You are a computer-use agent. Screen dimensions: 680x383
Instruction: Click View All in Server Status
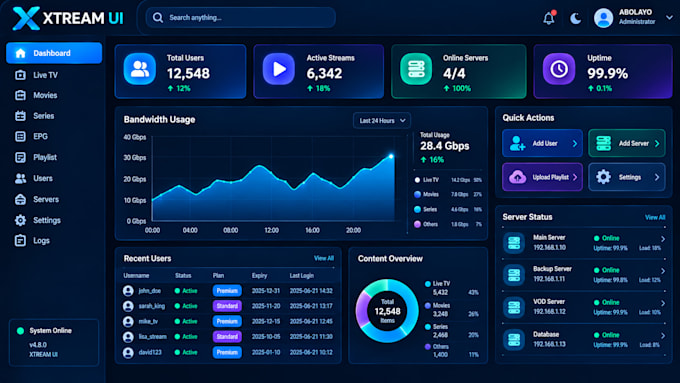coord(655,217)
